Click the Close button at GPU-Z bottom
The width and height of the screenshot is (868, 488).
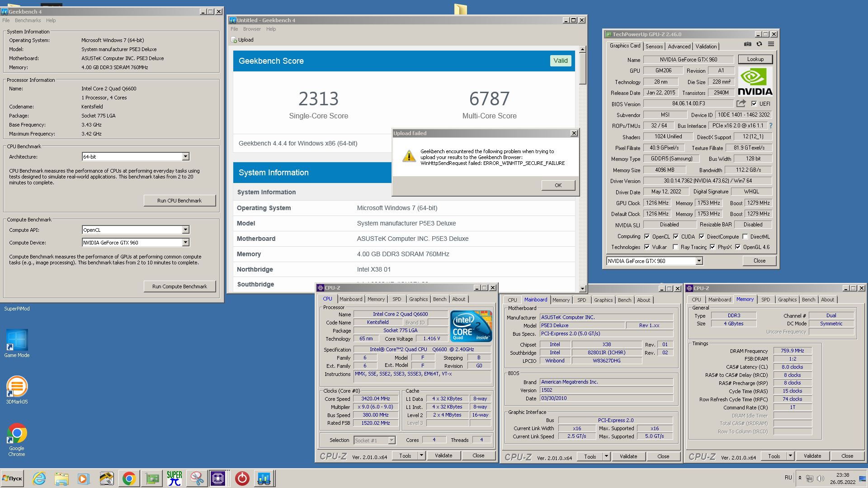759,261
